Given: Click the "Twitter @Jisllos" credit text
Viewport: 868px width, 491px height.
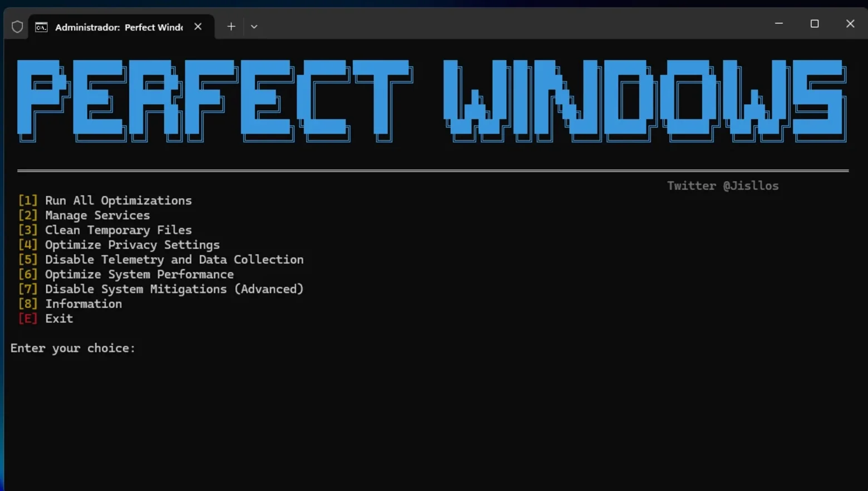Looking at the screenshot, I should click(723, 186).
